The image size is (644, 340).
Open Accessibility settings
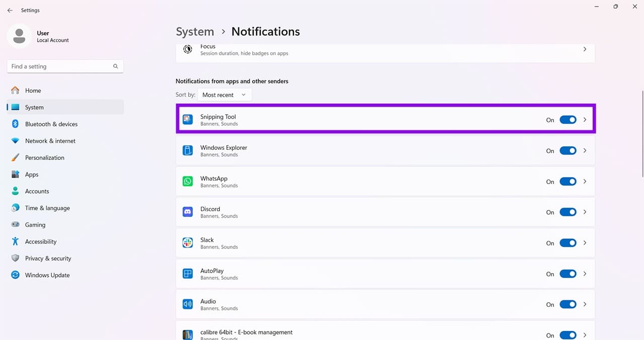[x=65, y=241]
